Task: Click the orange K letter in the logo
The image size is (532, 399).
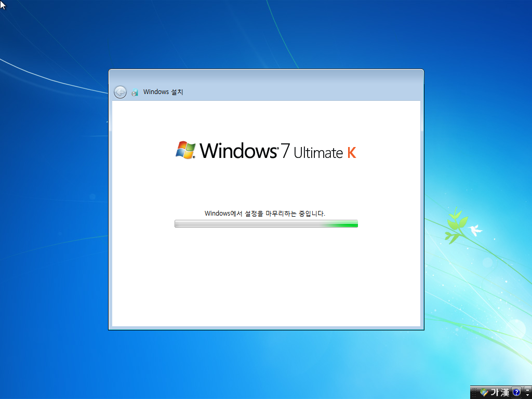Action: (x=352, y=153)
